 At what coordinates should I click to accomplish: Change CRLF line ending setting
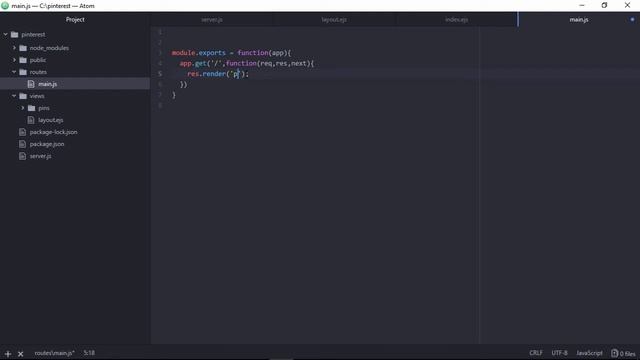tap(536, 353)
